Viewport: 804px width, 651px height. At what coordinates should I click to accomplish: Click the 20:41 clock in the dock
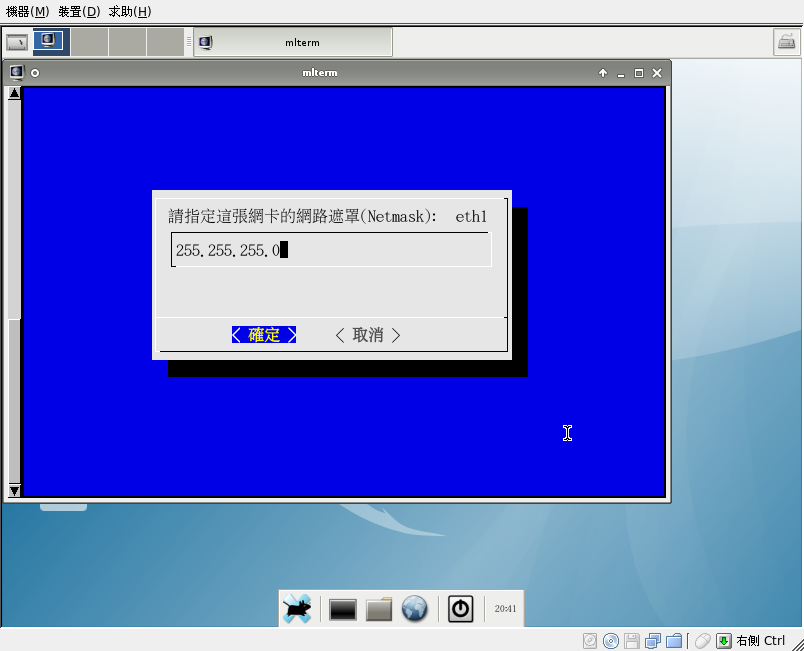point(505,608)
